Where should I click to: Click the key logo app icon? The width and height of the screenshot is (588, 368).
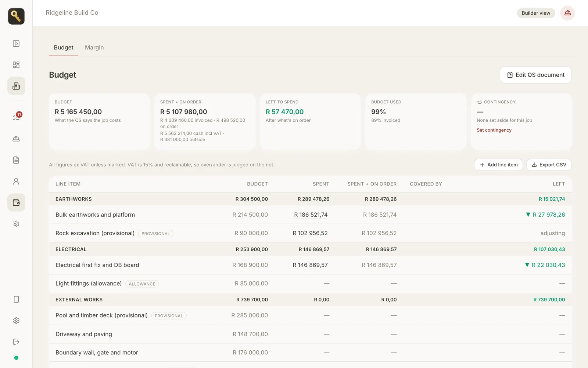16,16
